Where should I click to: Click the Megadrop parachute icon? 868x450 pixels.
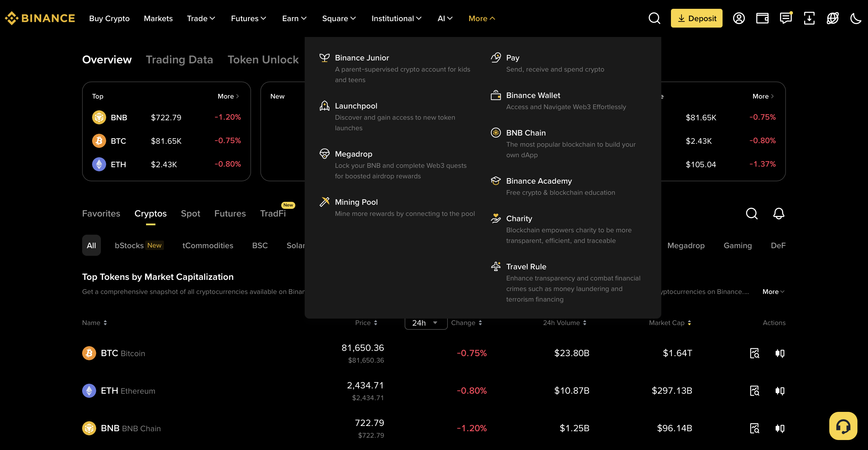pos(325,154)
